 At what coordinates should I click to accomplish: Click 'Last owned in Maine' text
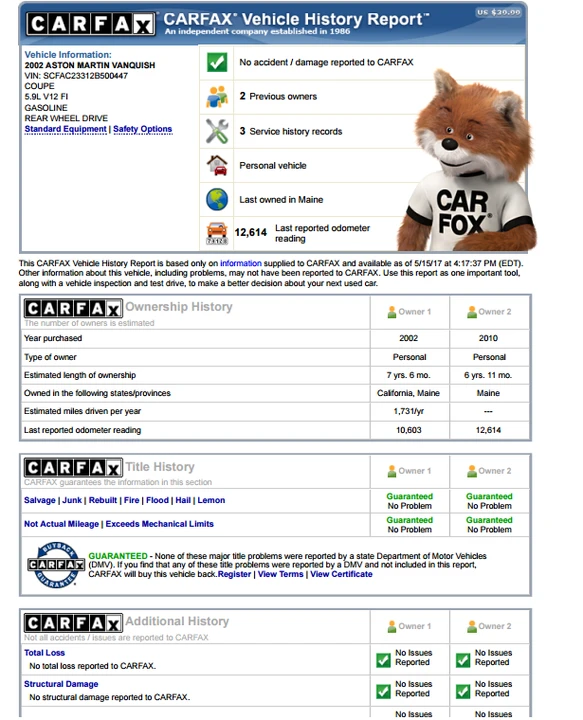(x=281, y=200)
